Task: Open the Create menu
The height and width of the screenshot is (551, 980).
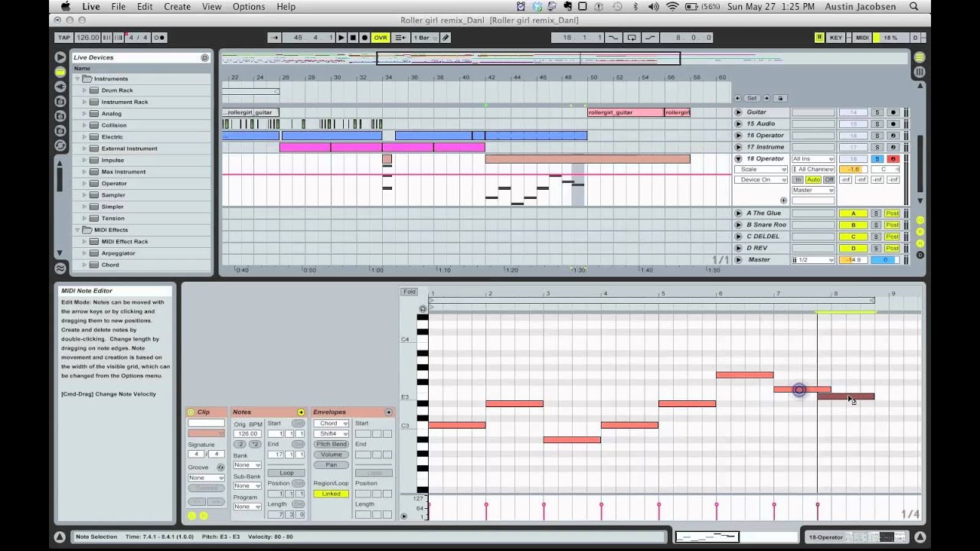Action: 177,7
